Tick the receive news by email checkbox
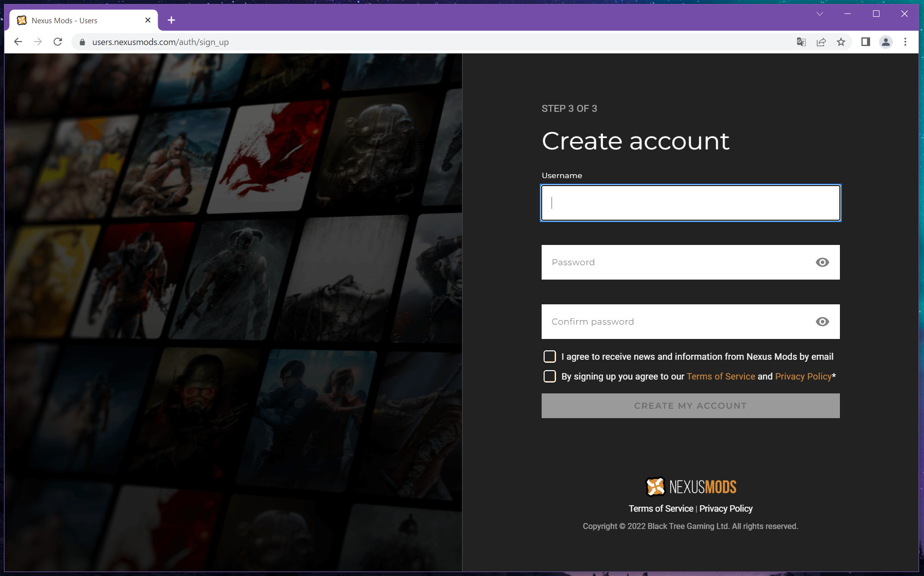 550,357
